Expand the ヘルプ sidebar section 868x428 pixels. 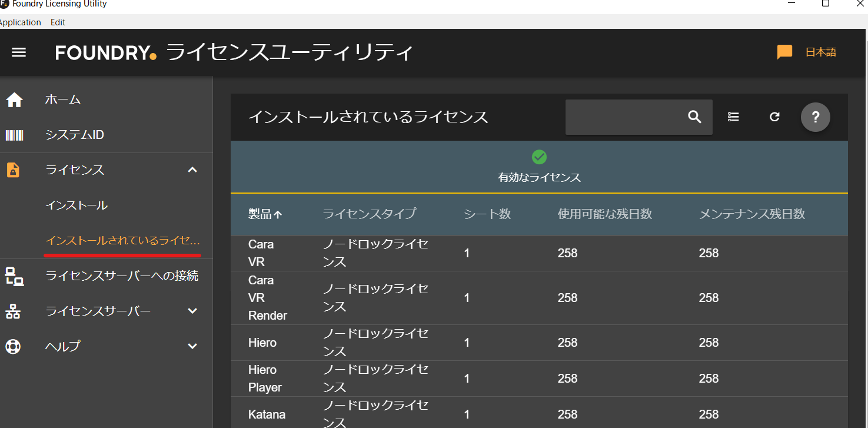[192, 346]
